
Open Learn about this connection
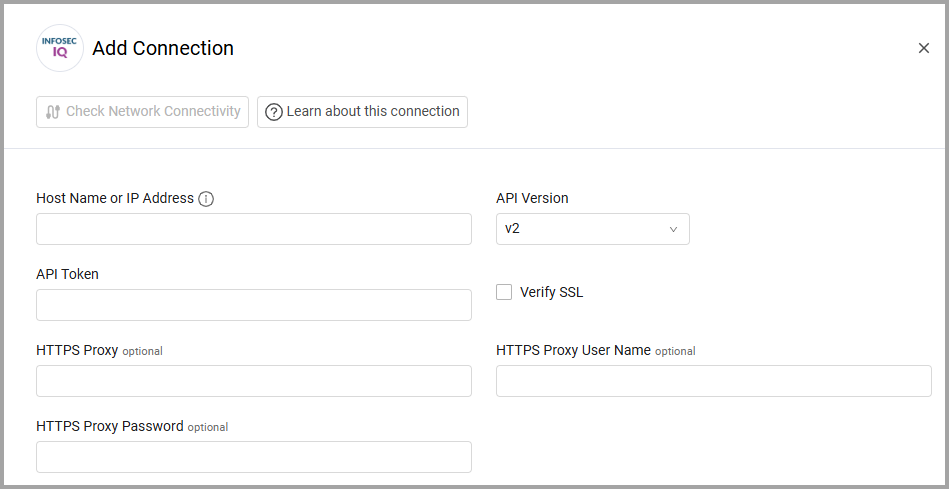click(362, 112)
